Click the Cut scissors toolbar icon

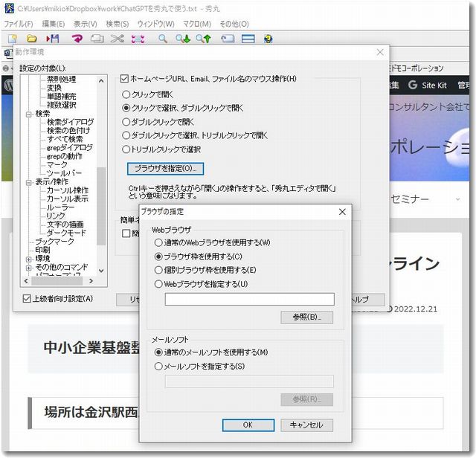(117, 38)
